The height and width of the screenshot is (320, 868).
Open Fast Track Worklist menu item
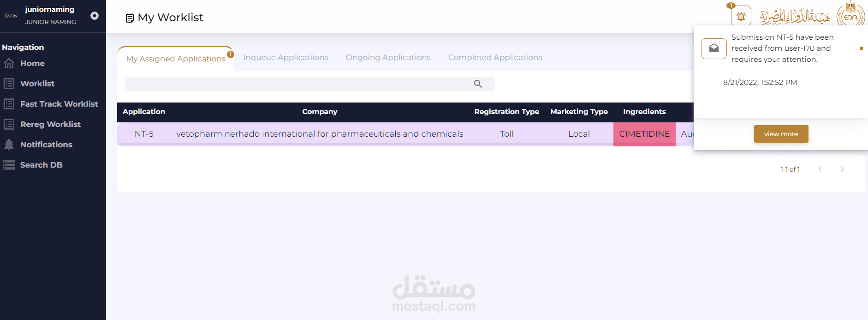click(x=59, y=104)
